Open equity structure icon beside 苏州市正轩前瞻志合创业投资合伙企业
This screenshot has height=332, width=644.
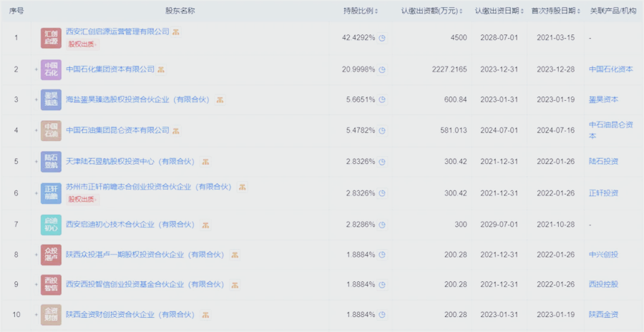point(243,187)
